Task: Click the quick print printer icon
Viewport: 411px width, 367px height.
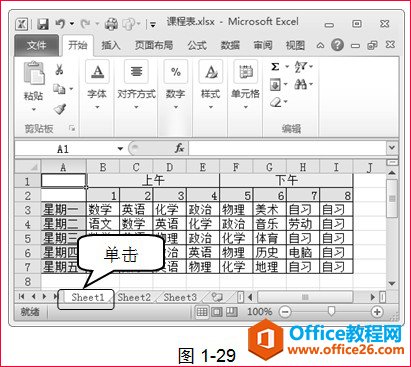Action: [x=111, y=24]
